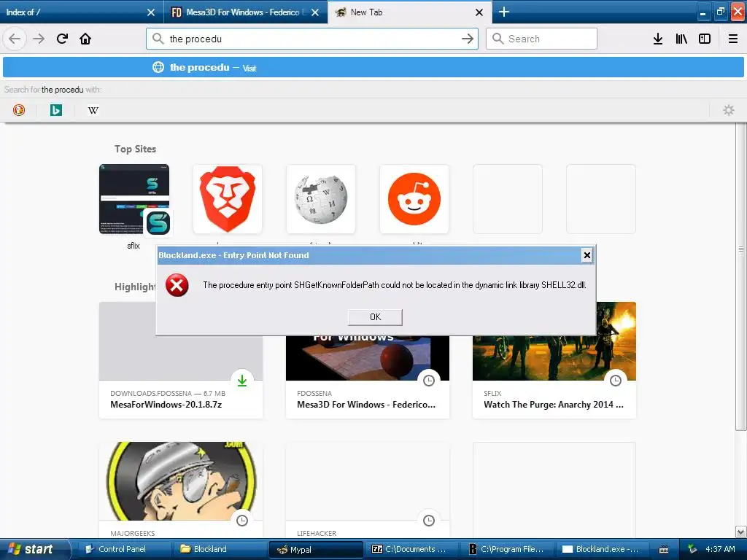Click history clock icon on Purge card
The height and width of the screenshot is (560, 747).
click(x=616, y=381)
